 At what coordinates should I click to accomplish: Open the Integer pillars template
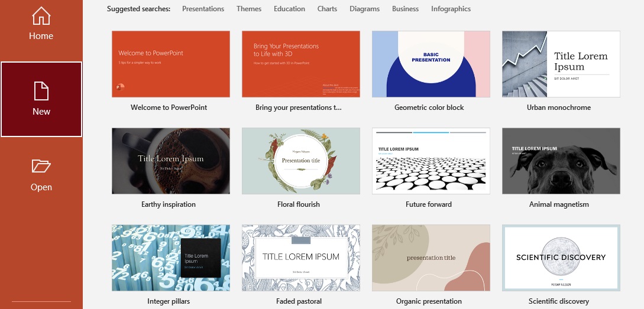tap(171, 258)
